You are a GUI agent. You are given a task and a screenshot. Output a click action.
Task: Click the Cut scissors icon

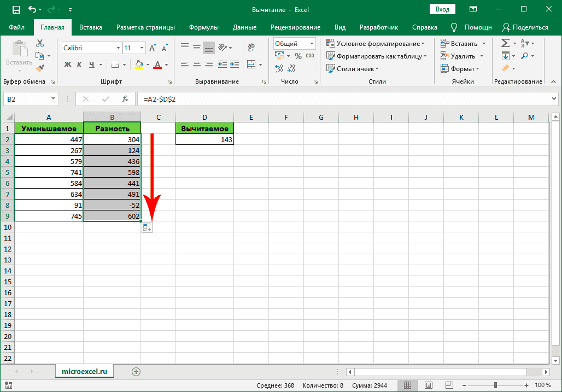40,44
